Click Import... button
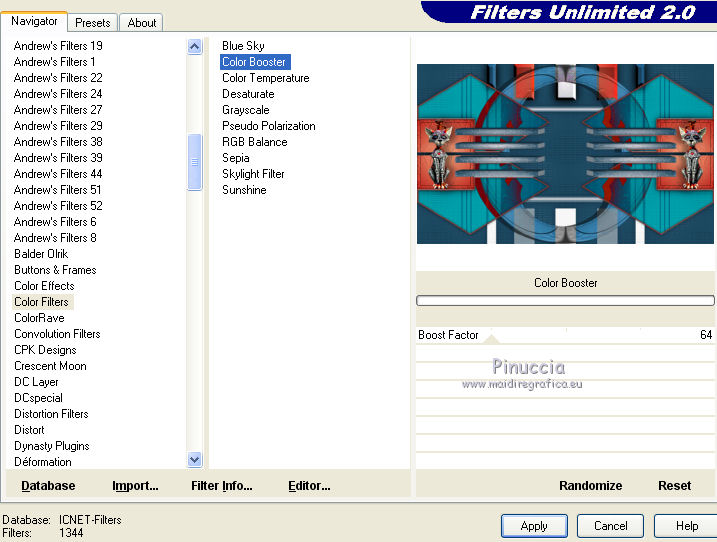 [135, 485]
